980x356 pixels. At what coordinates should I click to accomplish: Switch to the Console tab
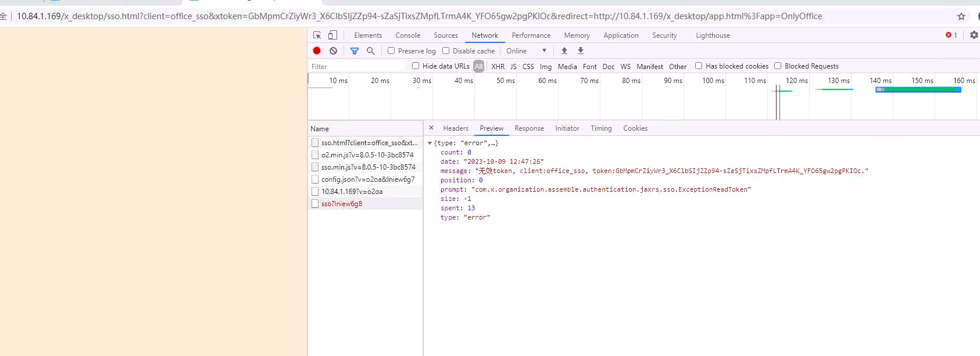click(x=407, y=35)
